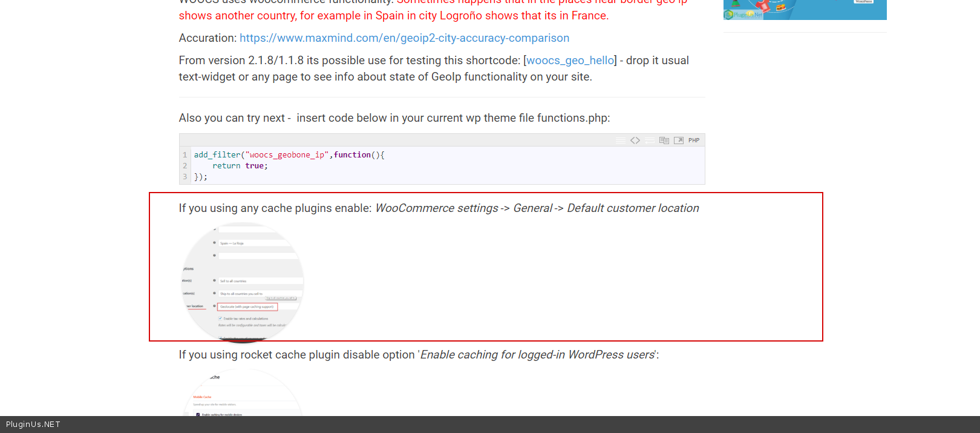The width and height of the screenshot is (980, 433).
Task: Click the 'return true;' code line
Action: pos(240,166)
